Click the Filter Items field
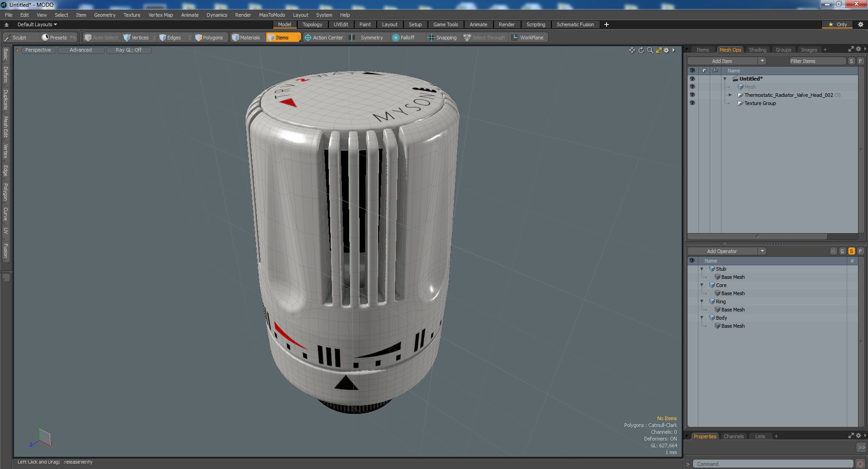The width and height of the screenshot is (868, 469). pos(817,61)
